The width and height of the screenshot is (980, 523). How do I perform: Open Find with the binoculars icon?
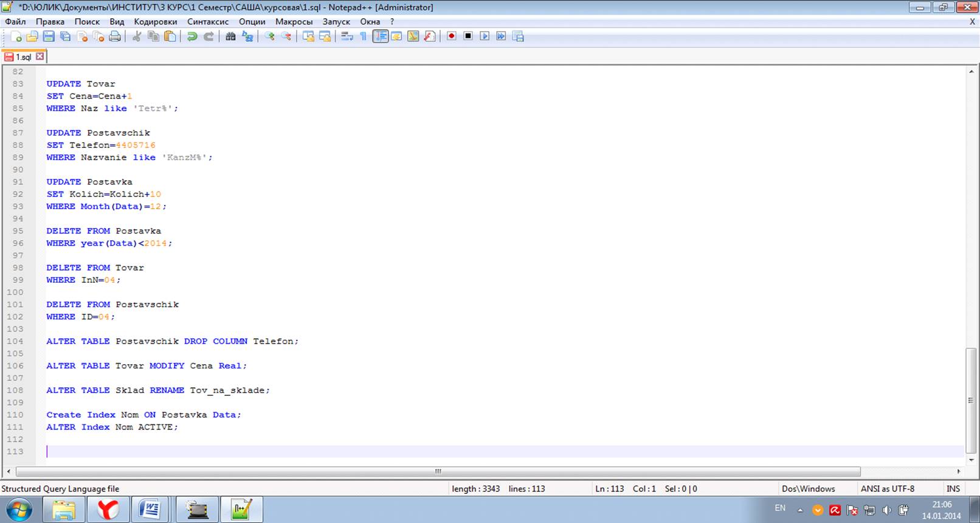tap(230, 36)
